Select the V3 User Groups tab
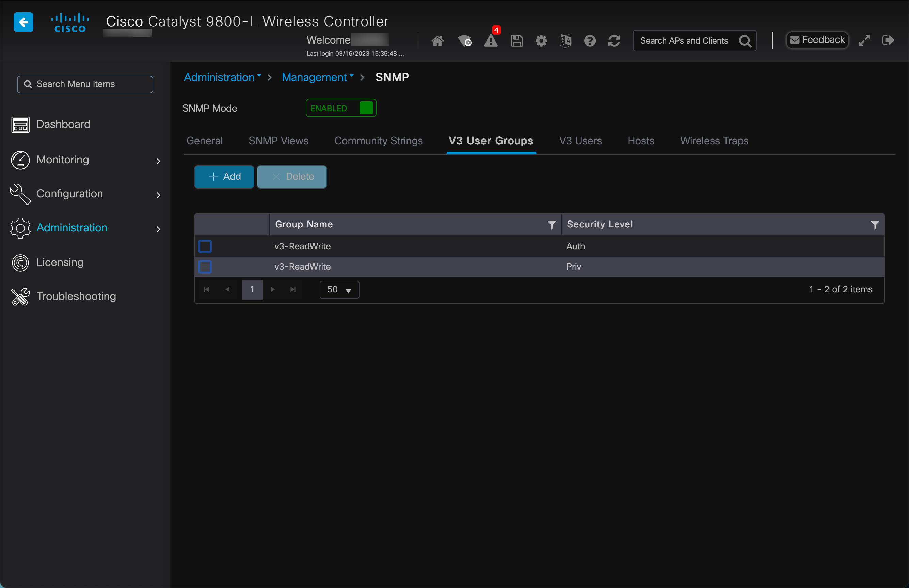The width and height of the screenshot is (909, 588). coord(491,141)
